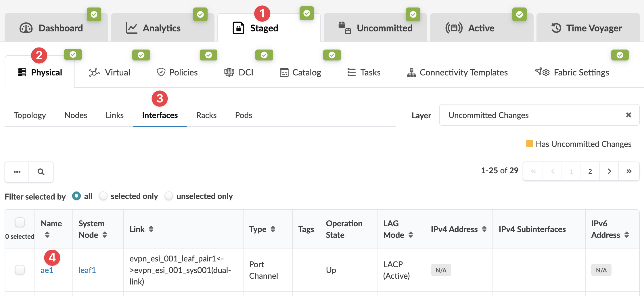Click the Fabric Settings gear icon
Image resolution: width=644 pixels, height=296 pixels.
point(542,72)
